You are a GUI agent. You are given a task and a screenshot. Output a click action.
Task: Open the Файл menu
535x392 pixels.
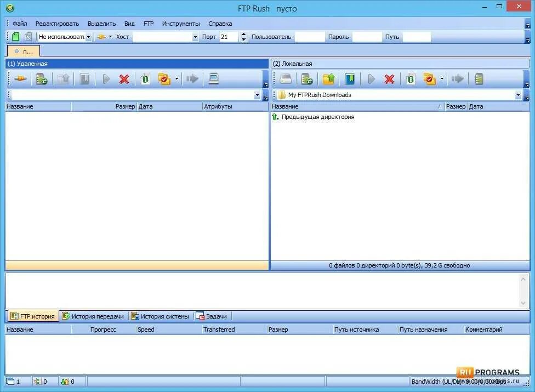[x=20, y=24]
